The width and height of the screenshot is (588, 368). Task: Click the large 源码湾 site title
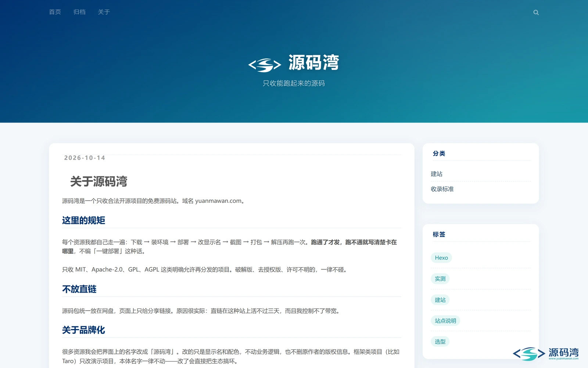(313, 63)
